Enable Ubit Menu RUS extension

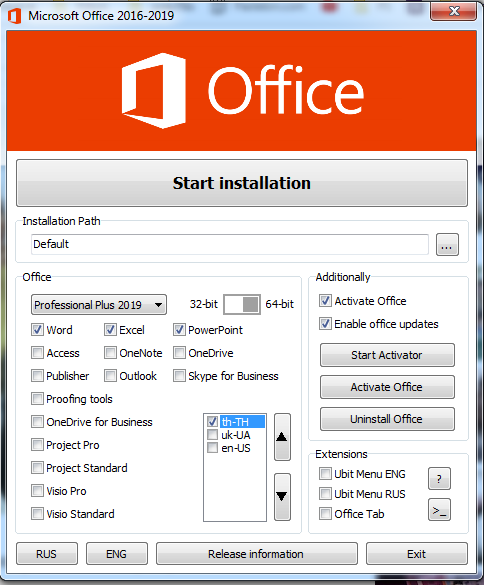pos(325,494)
